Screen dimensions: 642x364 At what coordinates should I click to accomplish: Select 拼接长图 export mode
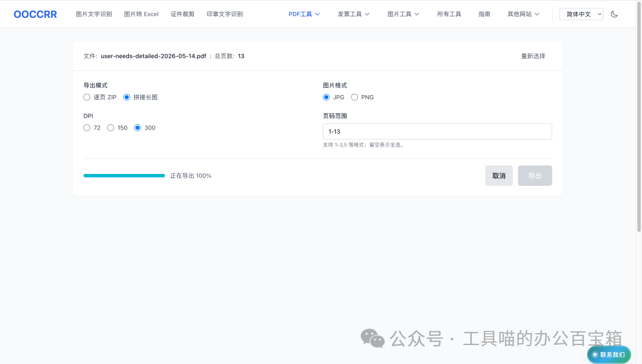(140, 97)
